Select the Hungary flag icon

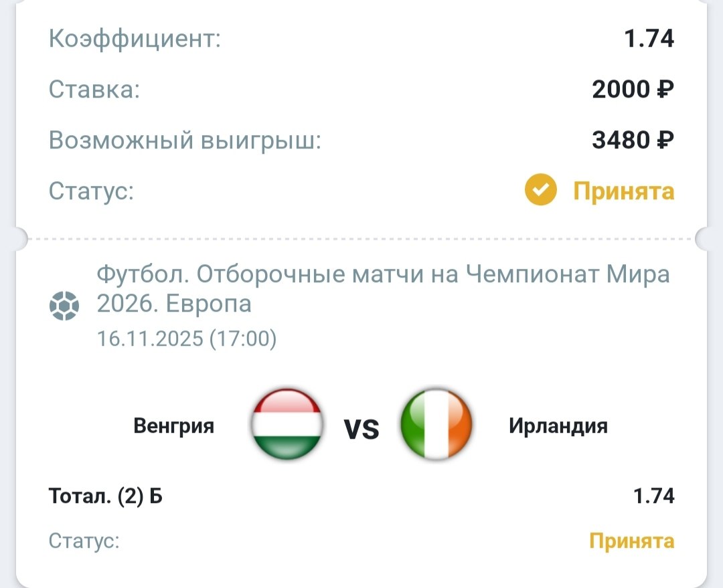(x=287, y=425)
